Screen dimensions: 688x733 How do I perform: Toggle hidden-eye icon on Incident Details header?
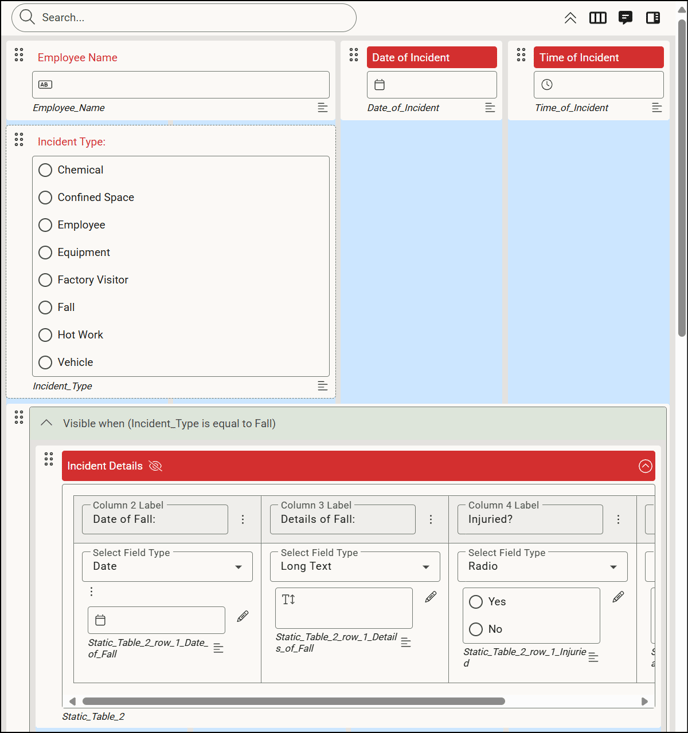(155, 466)
